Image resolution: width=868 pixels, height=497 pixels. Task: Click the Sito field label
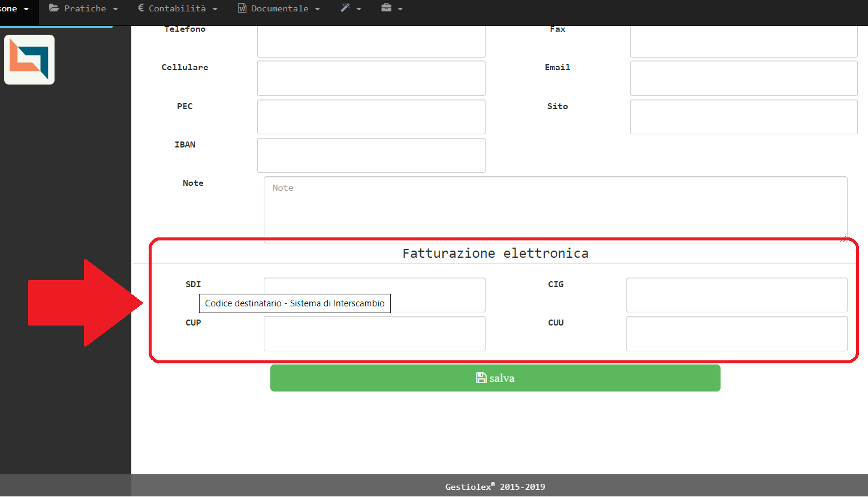pos(557,106)
